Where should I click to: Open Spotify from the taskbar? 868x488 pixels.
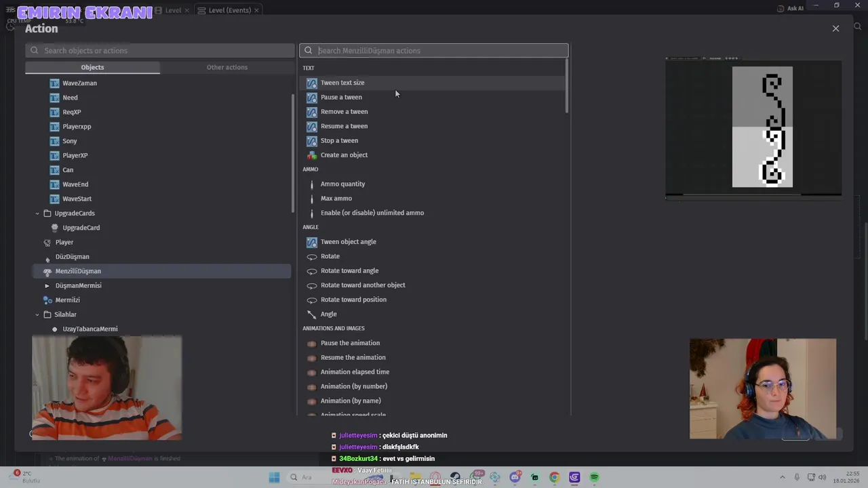[594, 477]
